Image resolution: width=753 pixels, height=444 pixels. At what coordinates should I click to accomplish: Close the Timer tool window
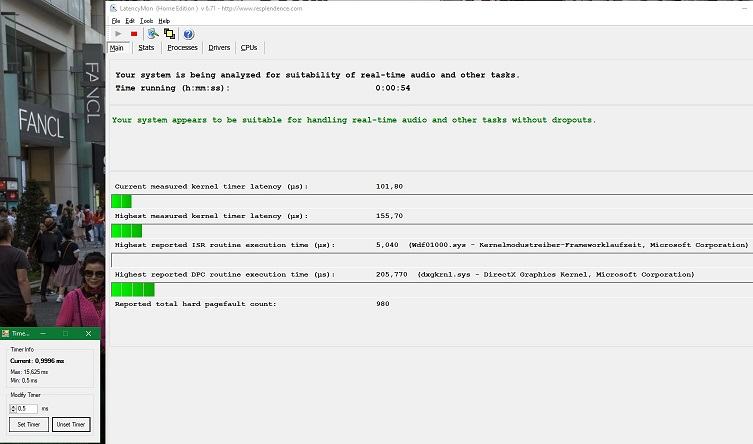point(88,333)
